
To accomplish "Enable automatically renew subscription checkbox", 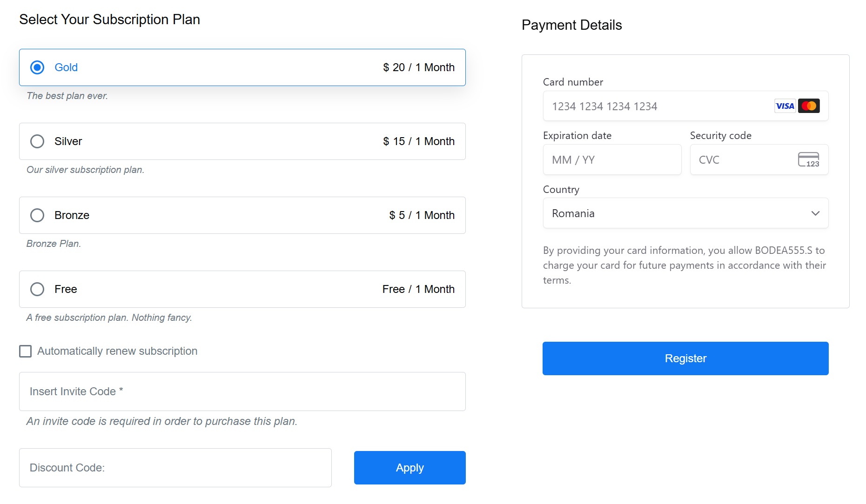I will [x=26, y=351].
